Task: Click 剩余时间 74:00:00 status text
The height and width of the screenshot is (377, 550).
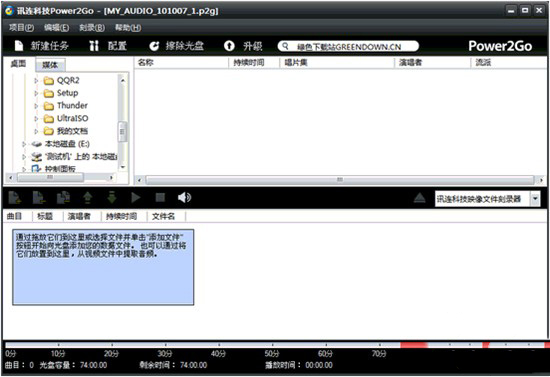Action: [173, 365]
